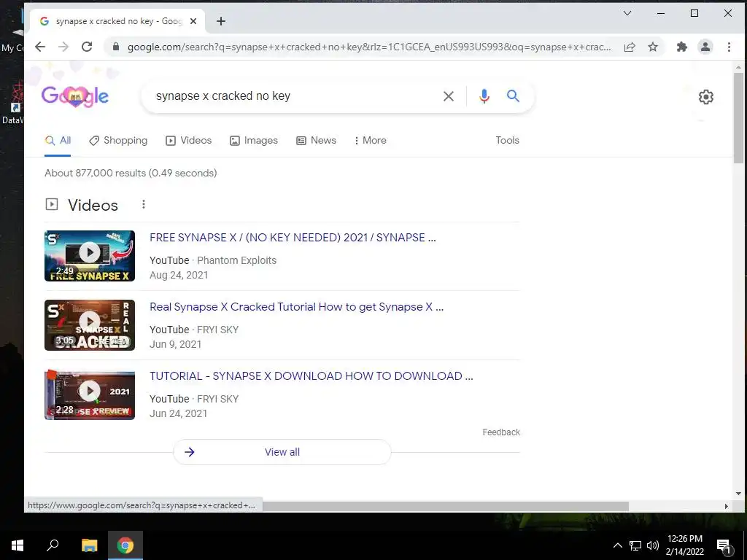Click the scrollbar down arrow
747x560 pixels.
coord(738,494)
